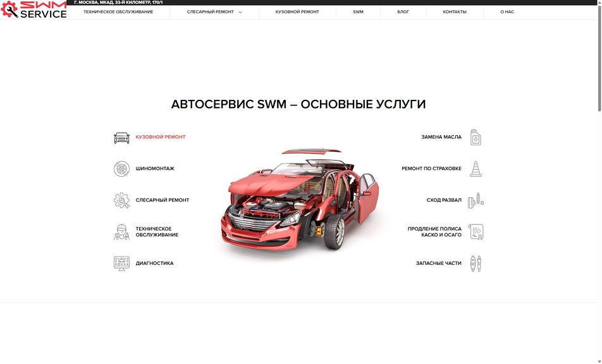This screenshot has height=364, width=602.
Task: Click the tire fitting wheel icon
Action: pyautogui.click(x=121, y=169)
